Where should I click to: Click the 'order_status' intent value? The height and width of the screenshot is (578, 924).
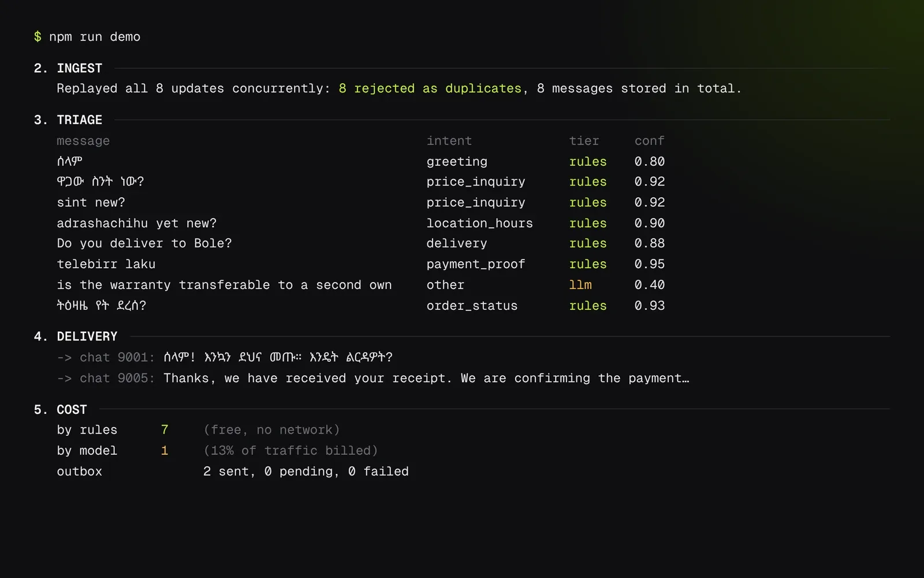472,306
